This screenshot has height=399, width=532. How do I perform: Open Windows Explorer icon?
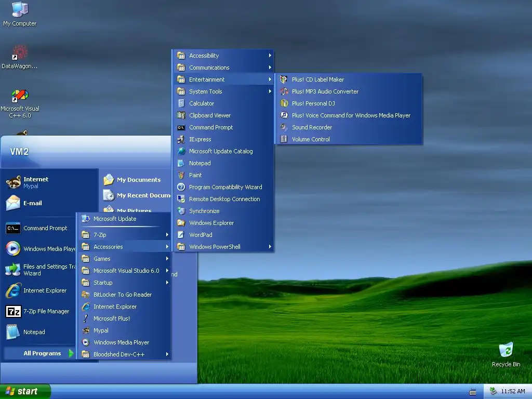181,223
